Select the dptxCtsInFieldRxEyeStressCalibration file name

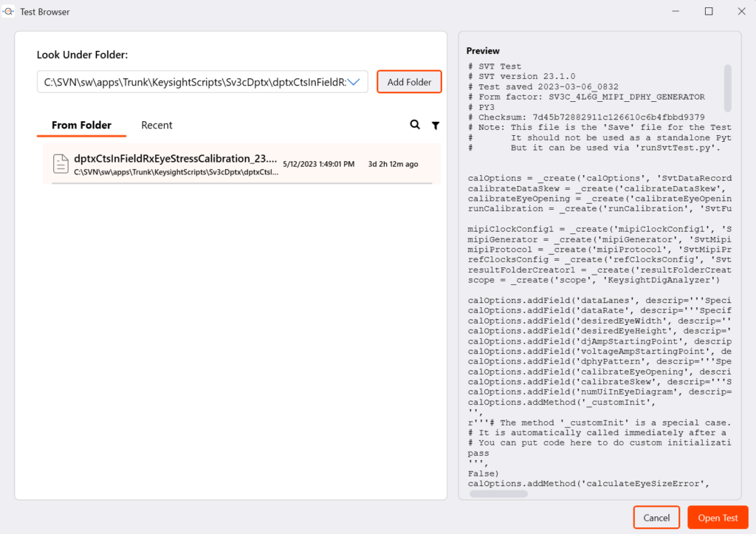pyautogui.click(x=176, y=159)
